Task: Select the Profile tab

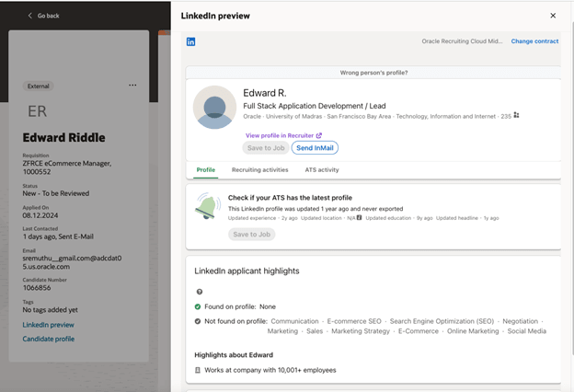Action: tap(206, 170)
